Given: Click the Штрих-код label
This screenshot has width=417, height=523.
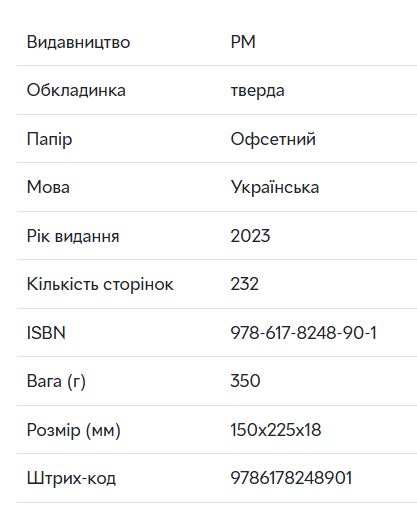Looking at the screenshot, I should 71,478.
